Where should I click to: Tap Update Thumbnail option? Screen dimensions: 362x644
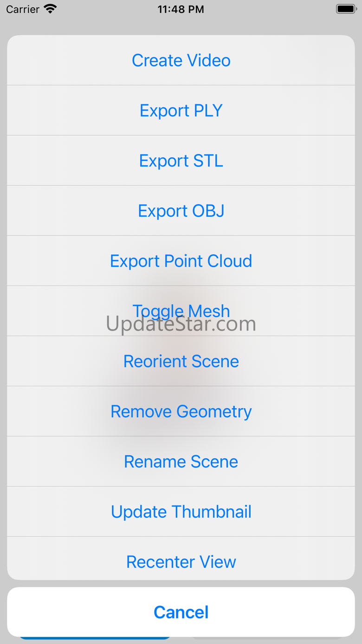[x=181, y=512]
